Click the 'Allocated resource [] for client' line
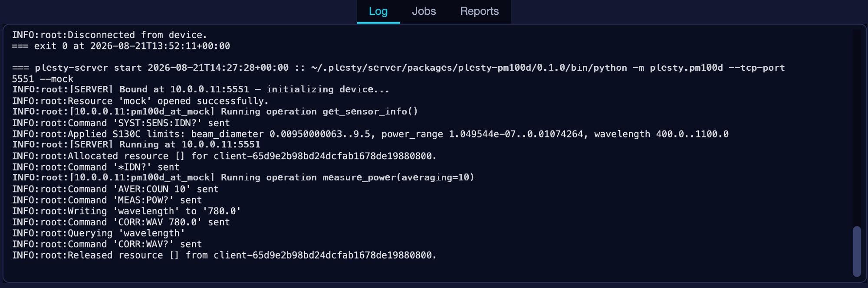The image size is (868, 288). pos(224,156)
